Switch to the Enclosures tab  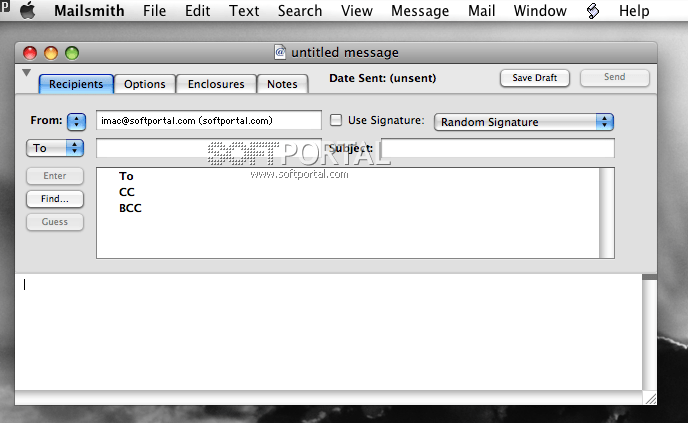coord(216,84)
